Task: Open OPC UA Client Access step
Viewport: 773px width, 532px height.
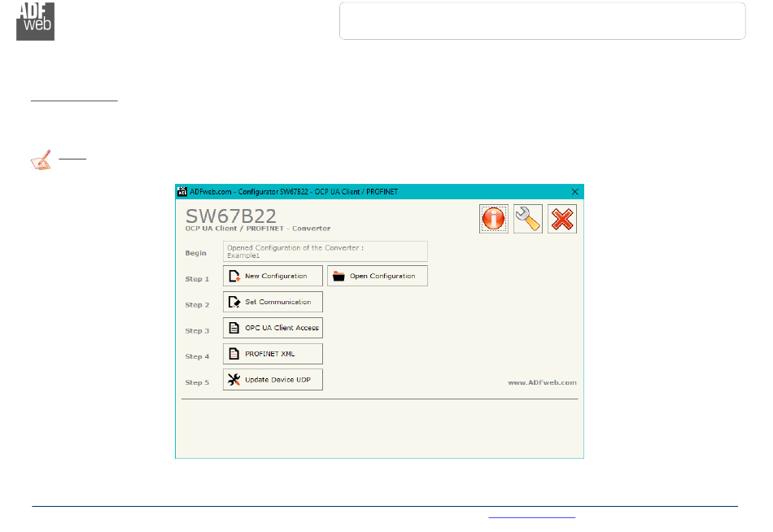Action: 273,328
